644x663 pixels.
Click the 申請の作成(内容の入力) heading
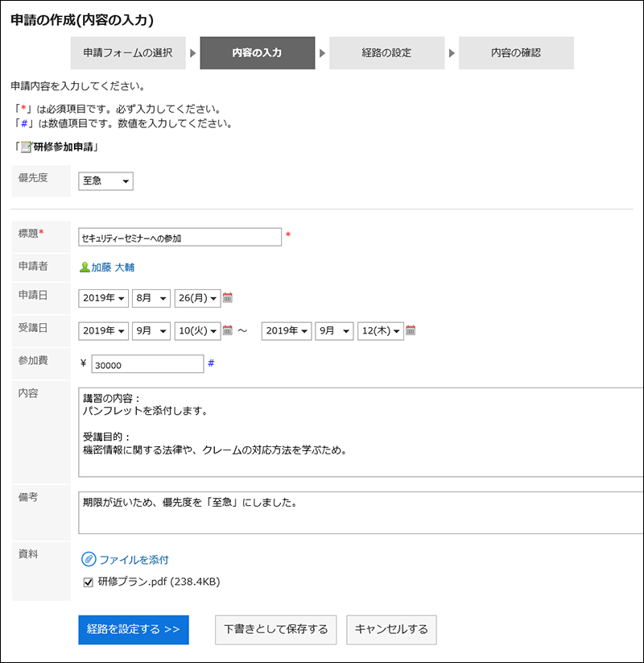tap(82, 20)
